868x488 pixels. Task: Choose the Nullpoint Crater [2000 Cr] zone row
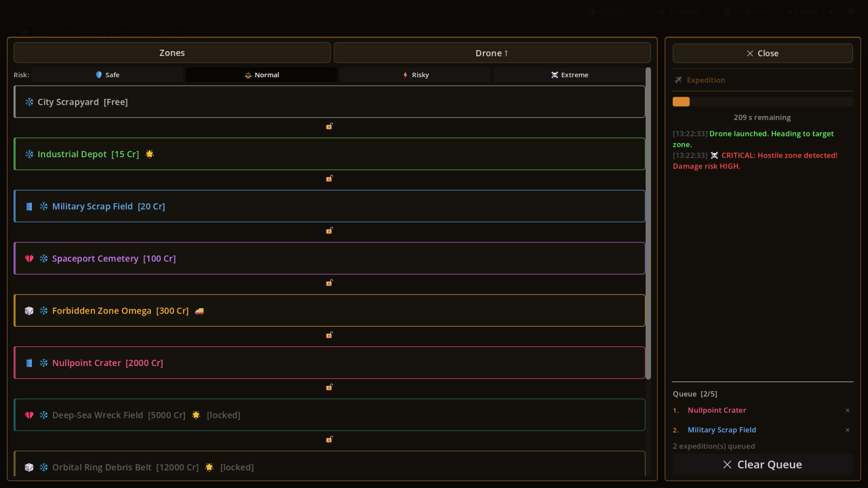click(330, 363)
